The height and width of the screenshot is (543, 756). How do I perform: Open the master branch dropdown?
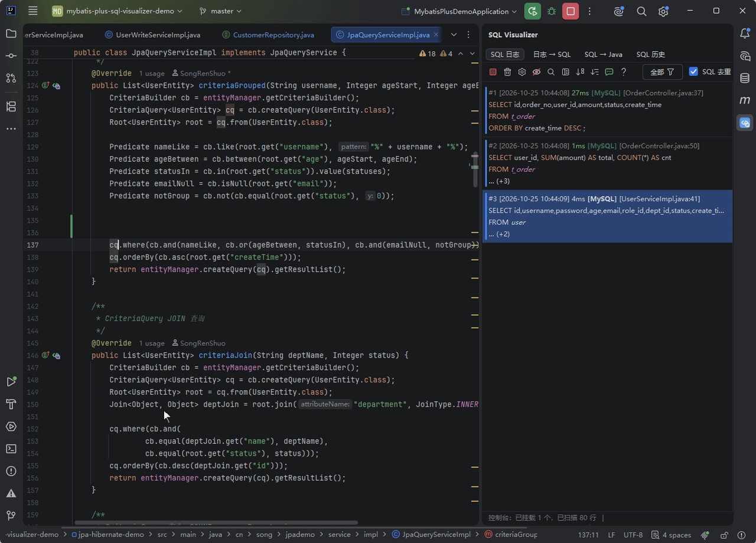pyautogui.click(x=220, y=11)
